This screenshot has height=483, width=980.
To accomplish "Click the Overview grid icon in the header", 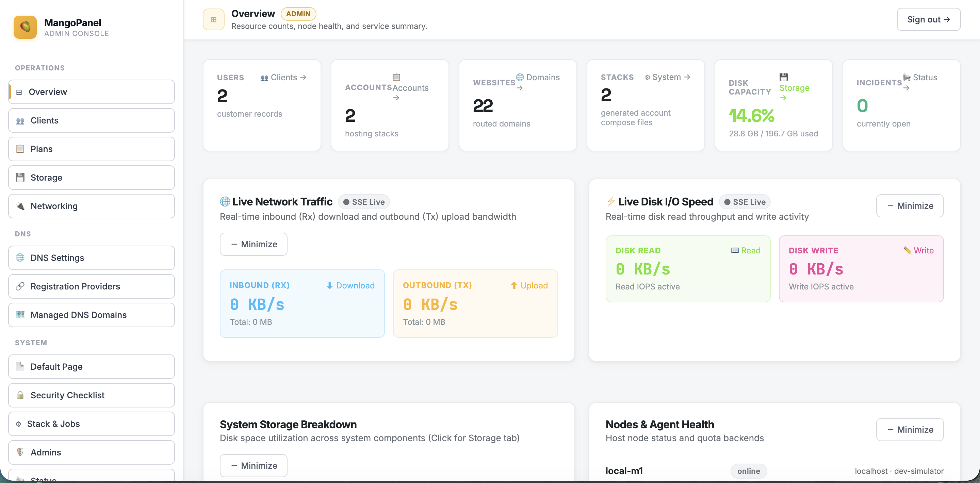I will tap(213, 19).
